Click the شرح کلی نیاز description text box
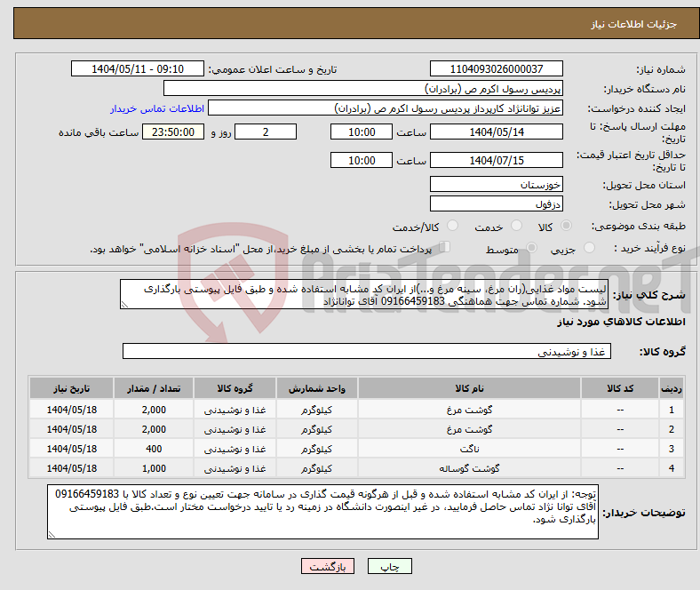Screen dimensions: 700x590 364,294
